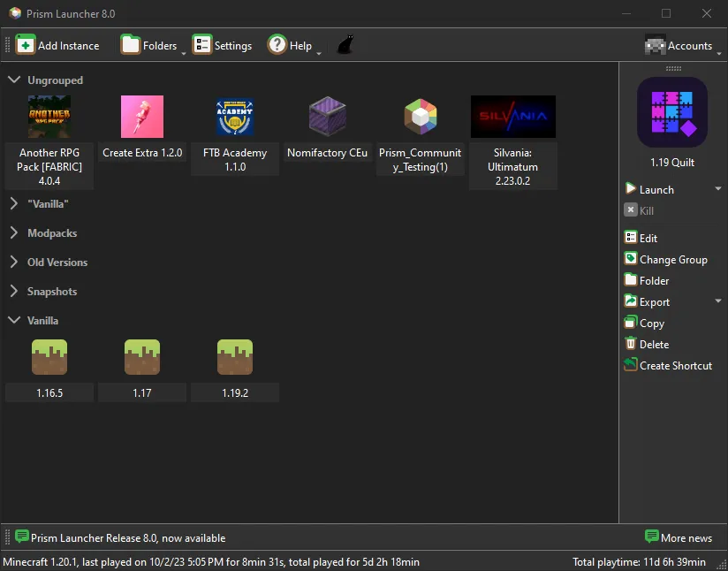Click the Minecraft 1.20.1 last played status
Viewport: 728px width, 571px height.
tap(211, 562)
